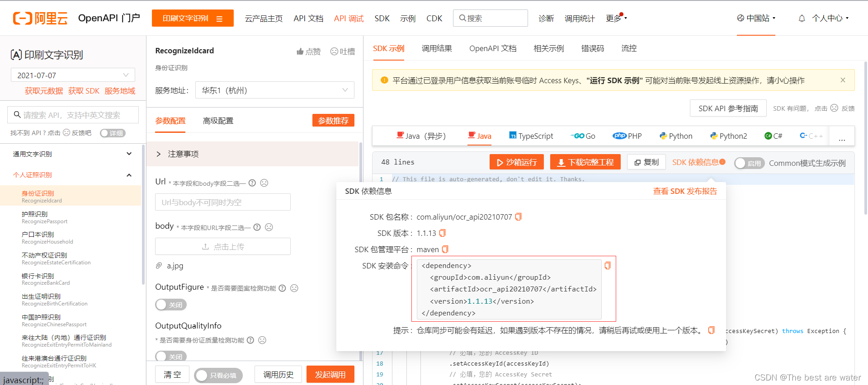Switch to the OpenAPI 文档 tab
Screen dimensions: 868x385
pyautogui.click(x=493, y=48)
